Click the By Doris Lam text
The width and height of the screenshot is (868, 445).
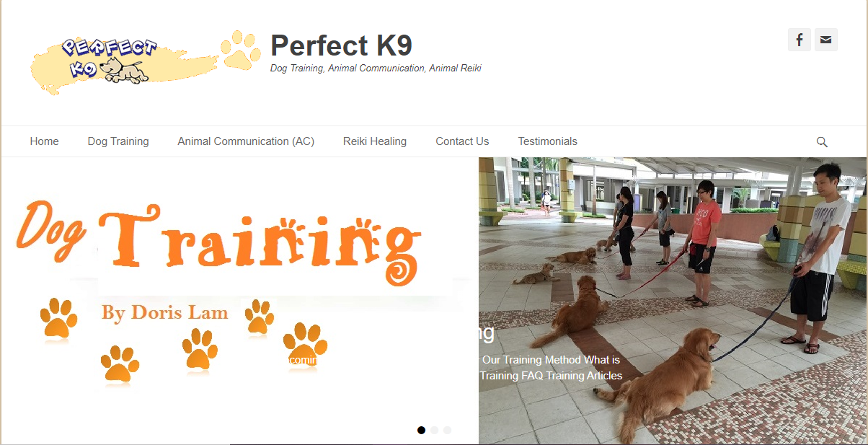[165, 313]
